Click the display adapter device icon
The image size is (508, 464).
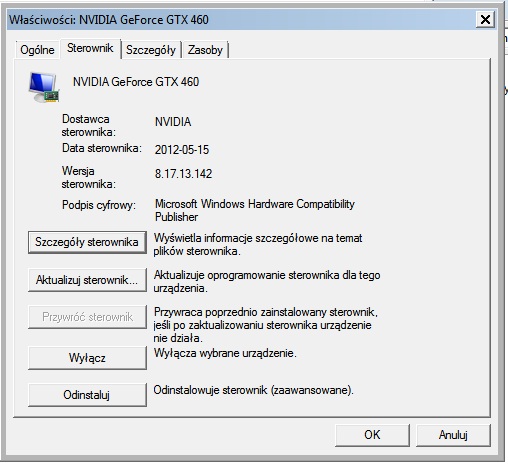(x=44, y=87)
